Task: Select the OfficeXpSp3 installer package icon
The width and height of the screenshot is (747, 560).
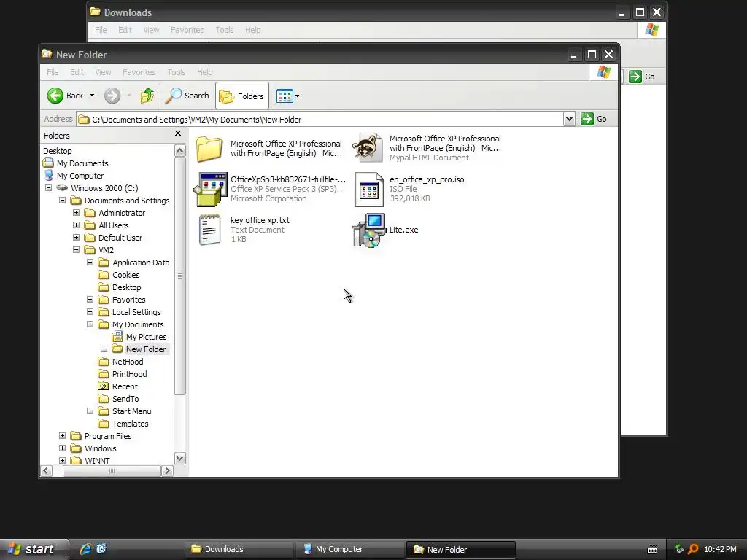Action: point(210,189)
